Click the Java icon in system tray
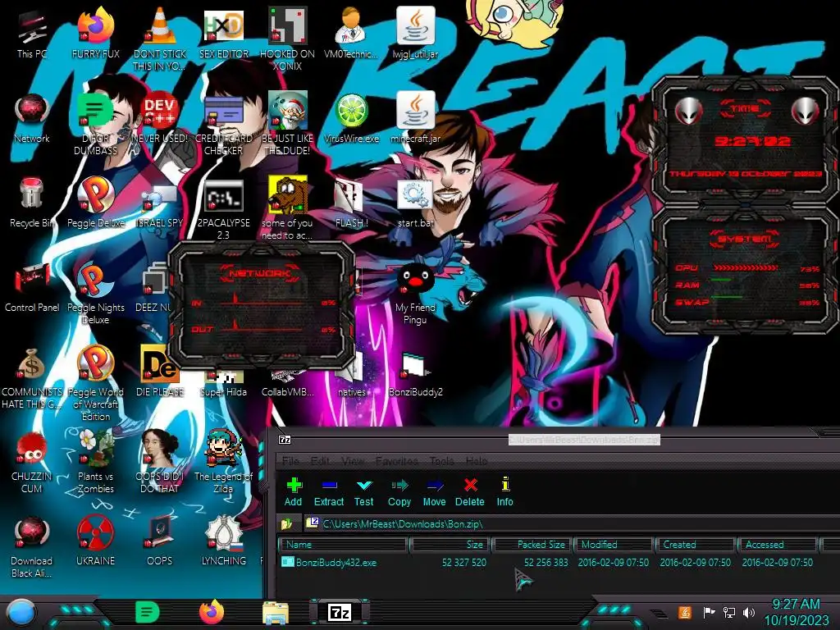 685,612
